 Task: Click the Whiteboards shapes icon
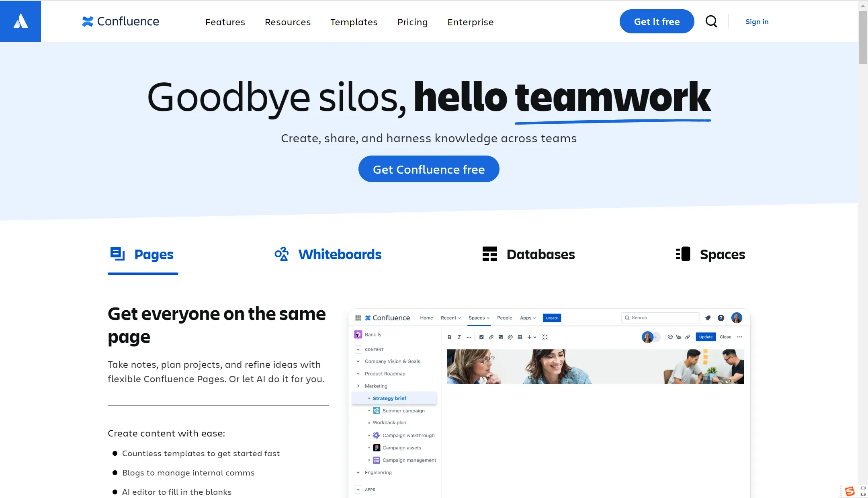point(282,254)
